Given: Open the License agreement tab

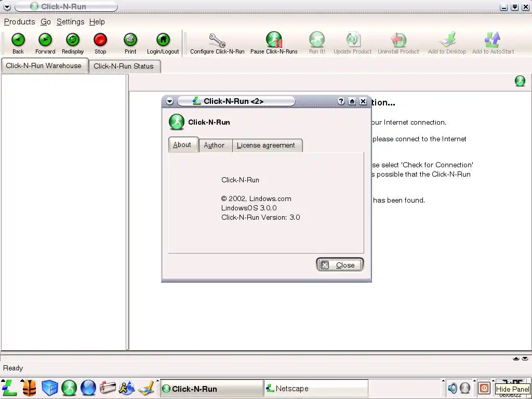Looking at the screenshot, I should (267, 145).
